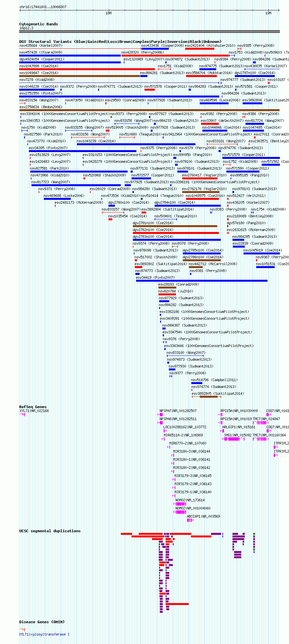Open the Cytogenetic Bands track title
This screenshot has height=644, width=289.
[x=39, y=24]
